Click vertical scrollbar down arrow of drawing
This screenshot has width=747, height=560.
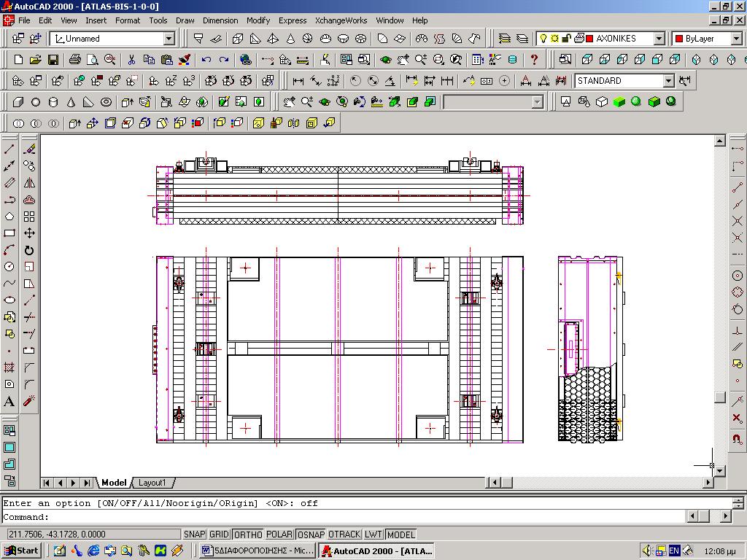click(x=720, y=471)
